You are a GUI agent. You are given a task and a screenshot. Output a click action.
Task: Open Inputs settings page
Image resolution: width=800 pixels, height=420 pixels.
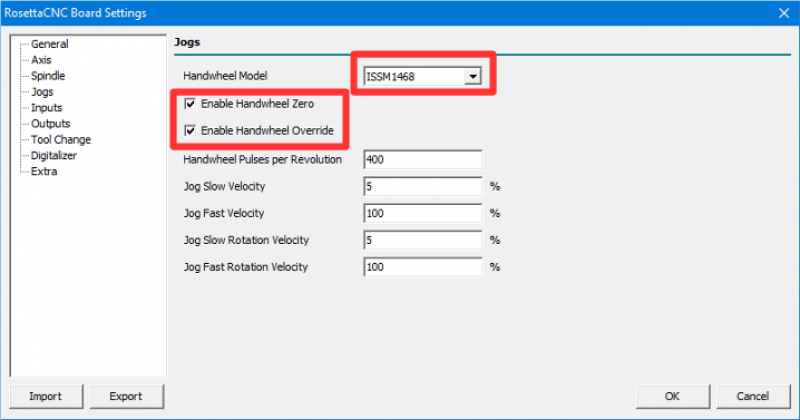click(46, 108)
